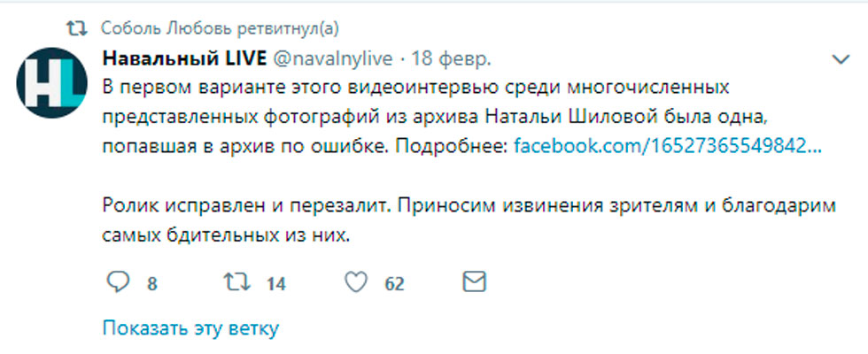Screen dimensions: 868x354
Task: Retweet the Навальный LIVE tweet
Action: [236, 282]
